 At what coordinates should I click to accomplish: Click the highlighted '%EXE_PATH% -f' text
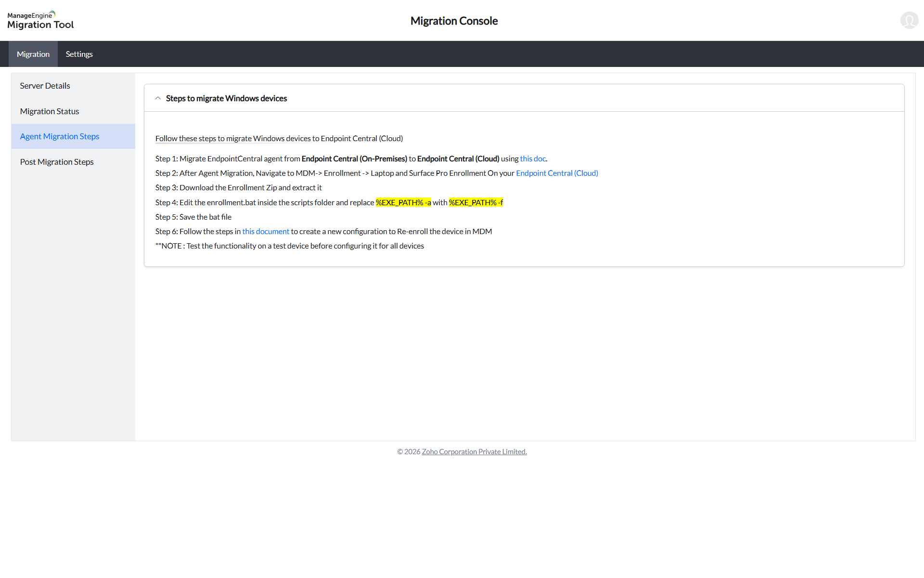(x=476, y=202)
